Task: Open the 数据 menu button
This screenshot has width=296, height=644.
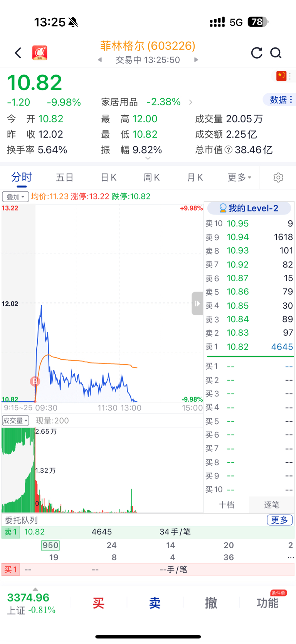Action: tap(280, 100)
